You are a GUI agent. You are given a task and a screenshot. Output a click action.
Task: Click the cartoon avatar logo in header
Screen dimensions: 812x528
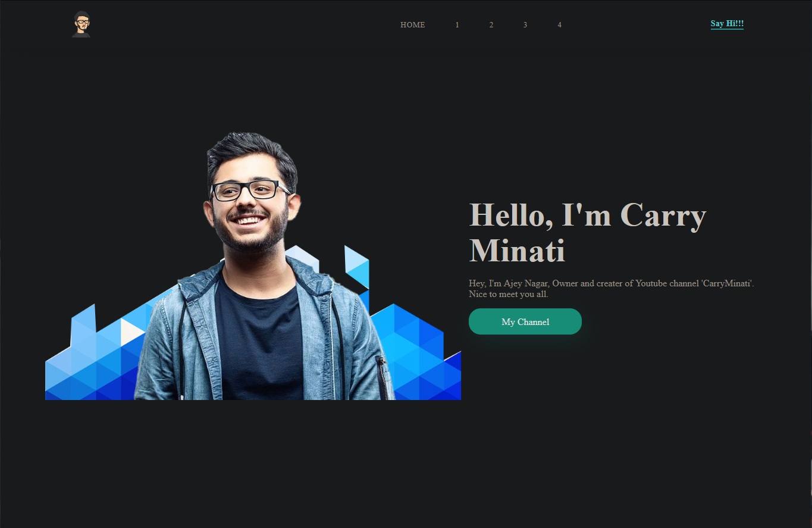pyautogui.click(x=81, y=24)
